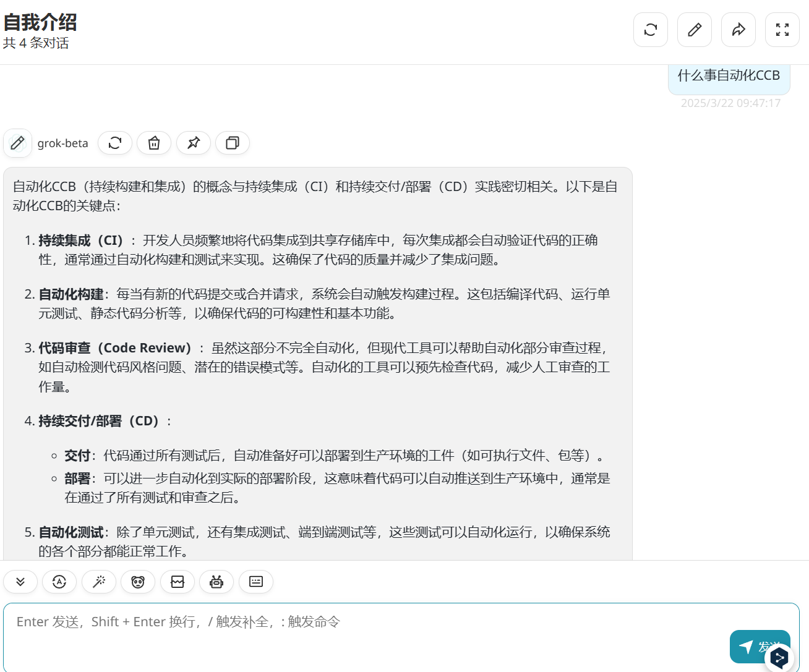Delete the grok-beta message with trash icon
This screenshot has height=672, width=809.
(154, 143)
